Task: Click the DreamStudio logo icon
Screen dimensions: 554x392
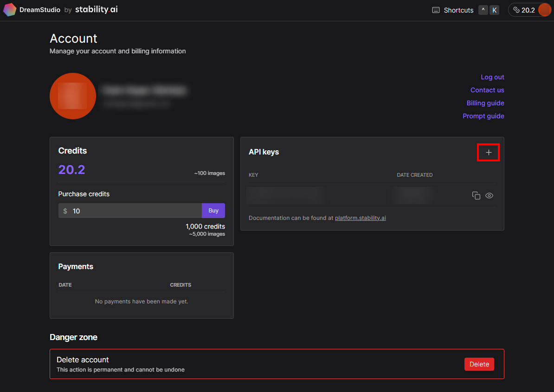Action: [x=10, y=10]
